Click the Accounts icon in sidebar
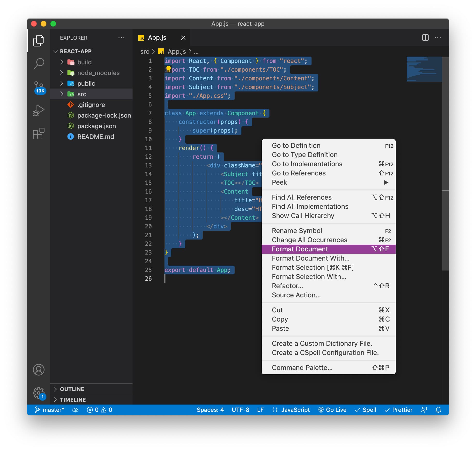Screen dimensions: 476x451 39,370
